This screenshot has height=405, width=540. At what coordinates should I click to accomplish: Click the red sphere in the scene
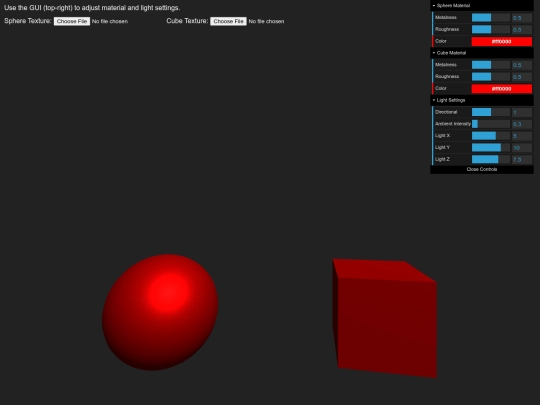pyautogui.click(x=160, y=312)
